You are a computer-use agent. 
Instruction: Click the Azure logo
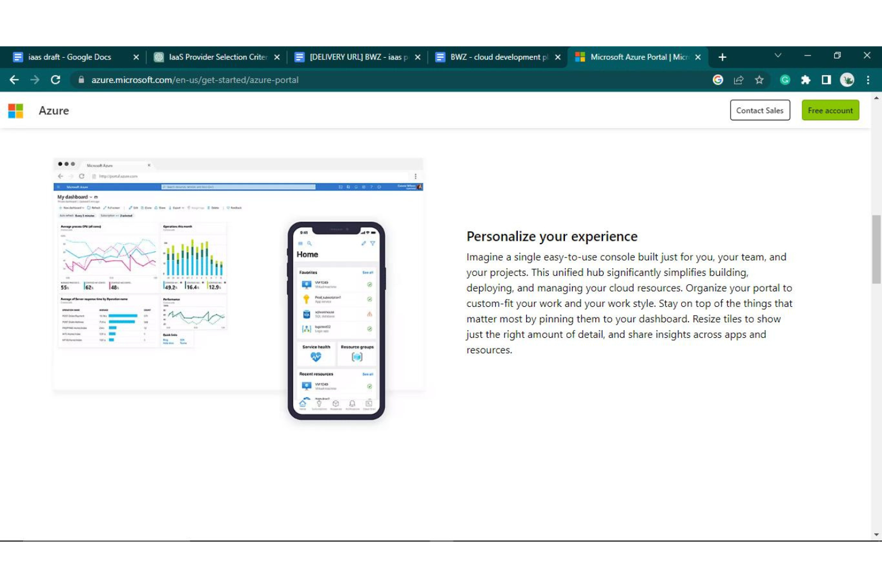(54, 110)
